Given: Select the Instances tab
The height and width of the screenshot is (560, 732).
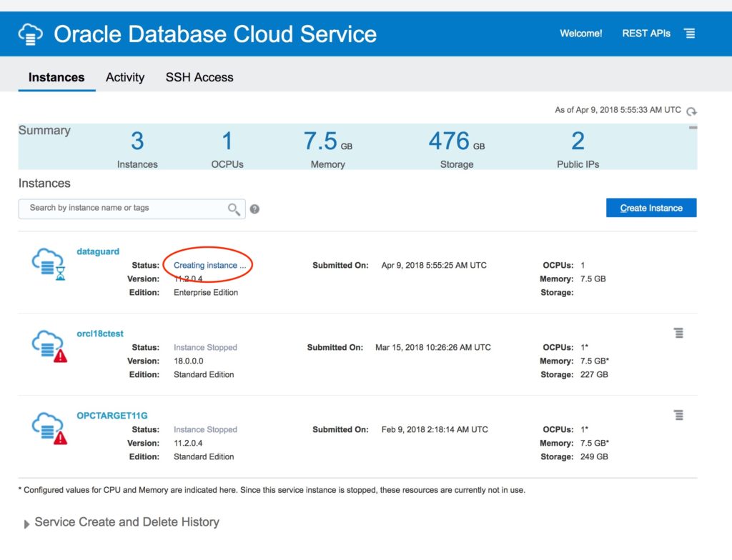Looking at the screenshot, I should pos(56,77).
